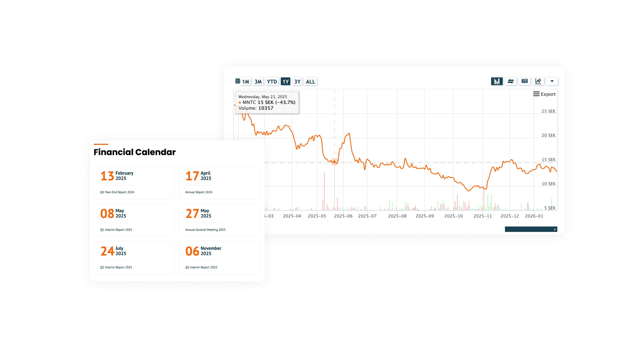Open the news events icon
Screen dimensions: 644x348
tap(525, 81)
